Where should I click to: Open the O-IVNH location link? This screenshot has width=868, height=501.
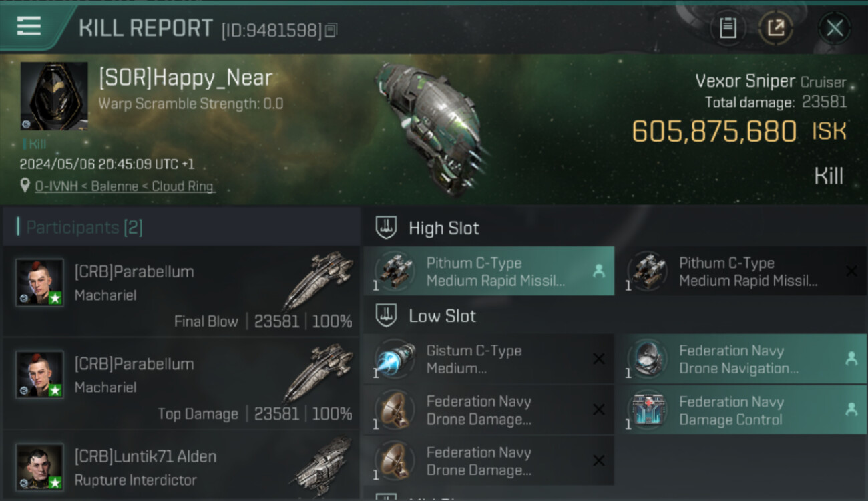tap(125, 186)
